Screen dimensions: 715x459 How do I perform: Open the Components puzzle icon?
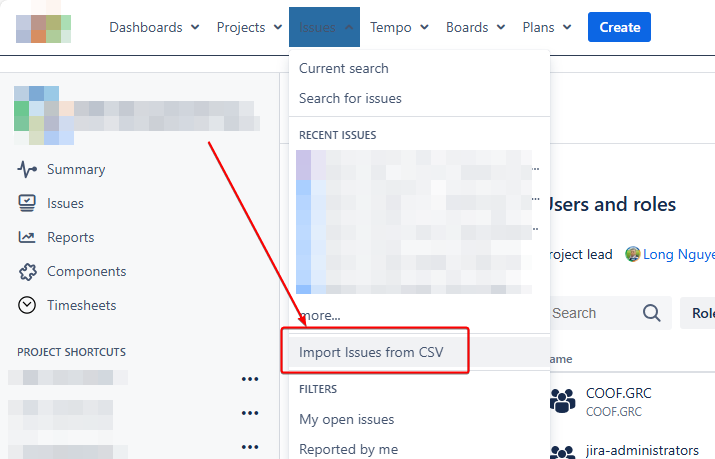[x=27, y=272]
